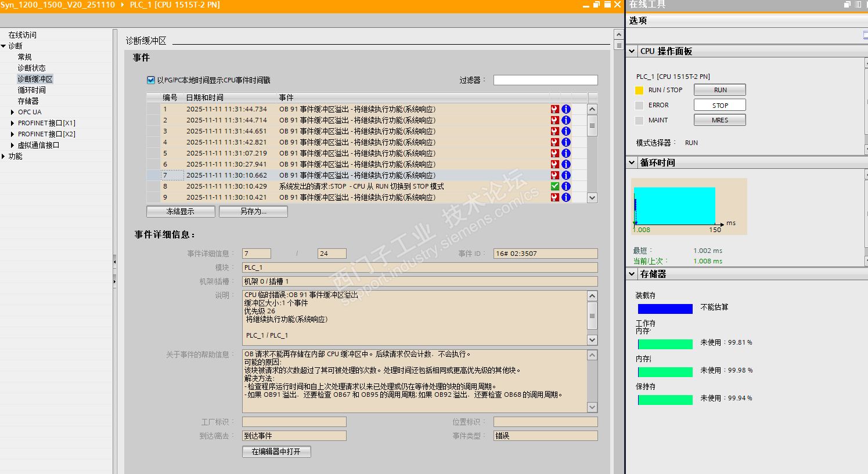This screenshot has height=474, width=868.
Task: Click the cyan cycle time chart
Action: (x=675, y=206)
